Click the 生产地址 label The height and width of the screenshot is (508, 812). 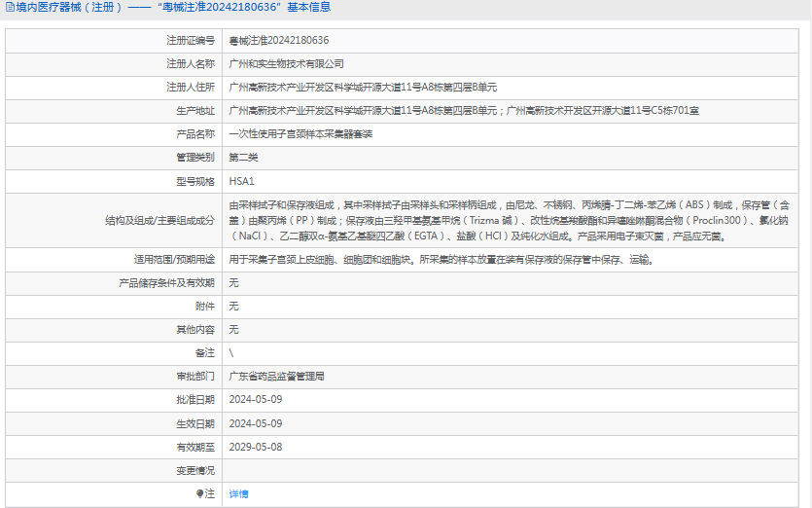[x=195, y=110]
